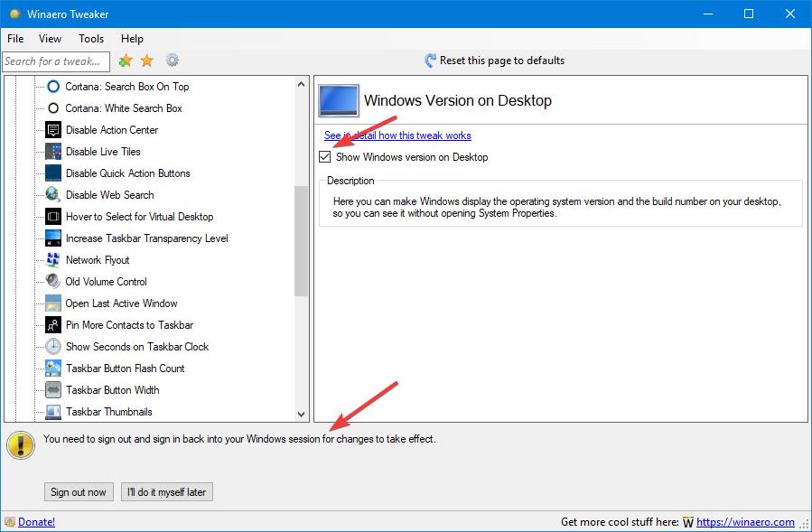812x532 pixels.
Task: Select Network Flyout label in tree
Action: (x=98, y=260)
